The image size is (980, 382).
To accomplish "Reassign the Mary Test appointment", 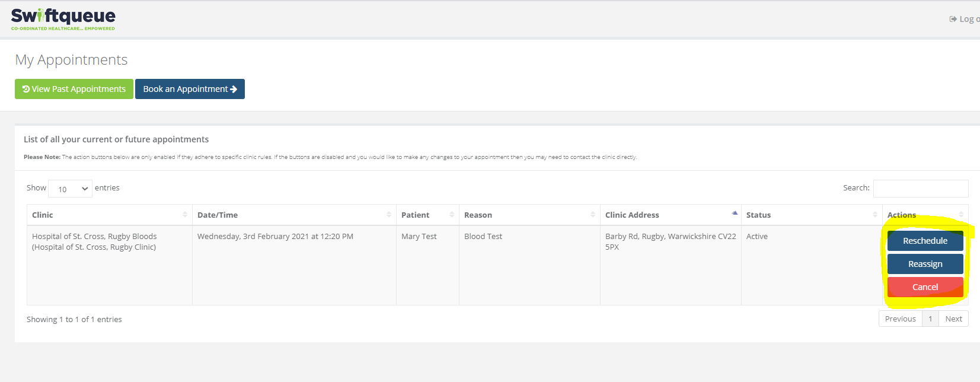I will [x=925, y=264].
